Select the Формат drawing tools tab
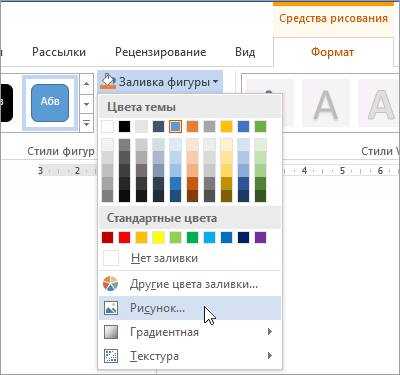 (332, 52)
